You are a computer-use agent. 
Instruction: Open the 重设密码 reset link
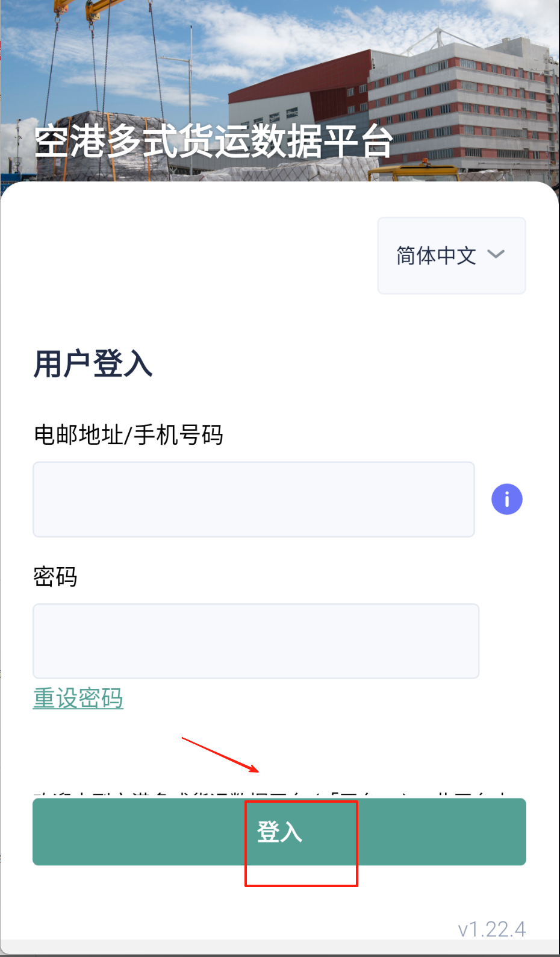tap(78, 698)
